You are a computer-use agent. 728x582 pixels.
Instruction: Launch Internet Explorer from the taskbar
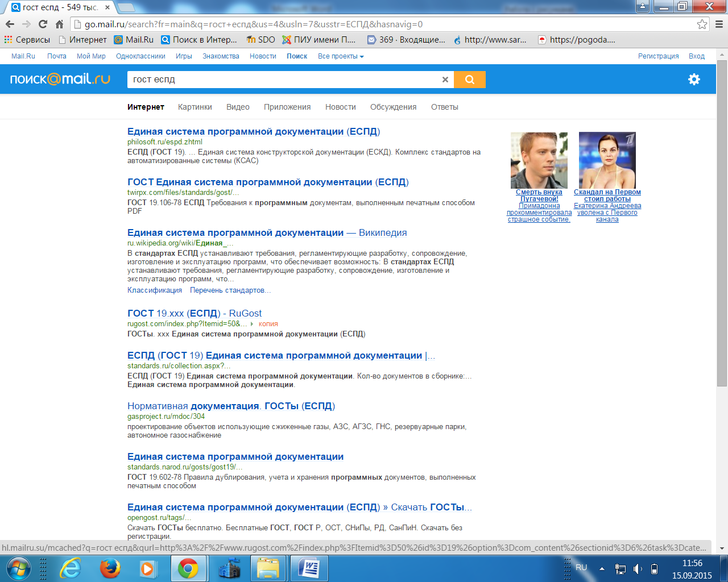(x=71, y=568)
